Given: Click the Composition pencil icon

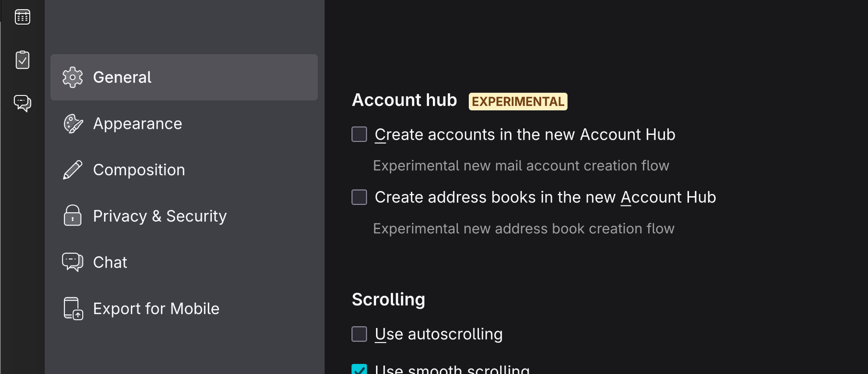Looking at the screenshot, I should click(x=73, y=170).
